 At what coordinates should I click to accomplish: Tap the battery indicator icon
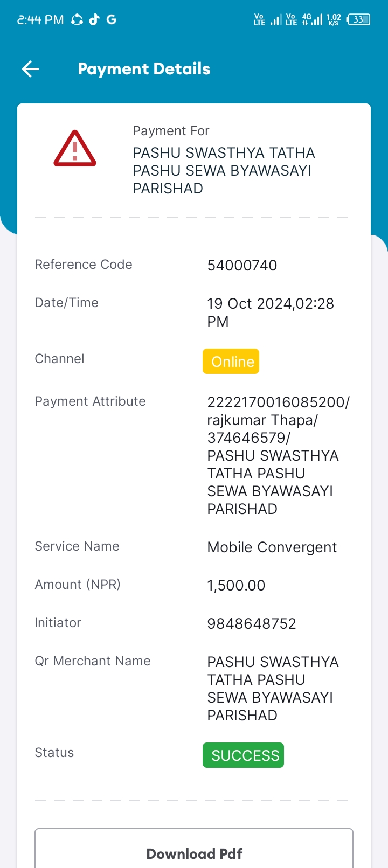(358, 19)
